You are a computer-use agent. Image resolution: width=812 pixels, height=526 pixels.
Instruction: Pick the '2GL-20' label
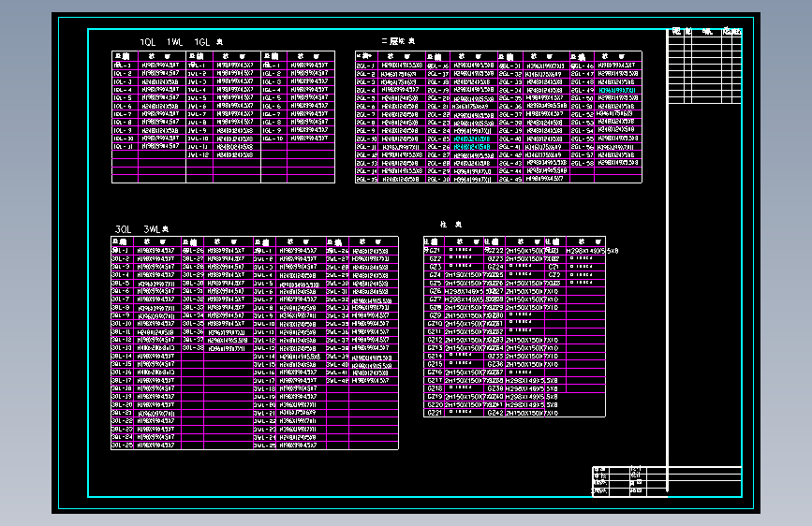pos(438,98)
